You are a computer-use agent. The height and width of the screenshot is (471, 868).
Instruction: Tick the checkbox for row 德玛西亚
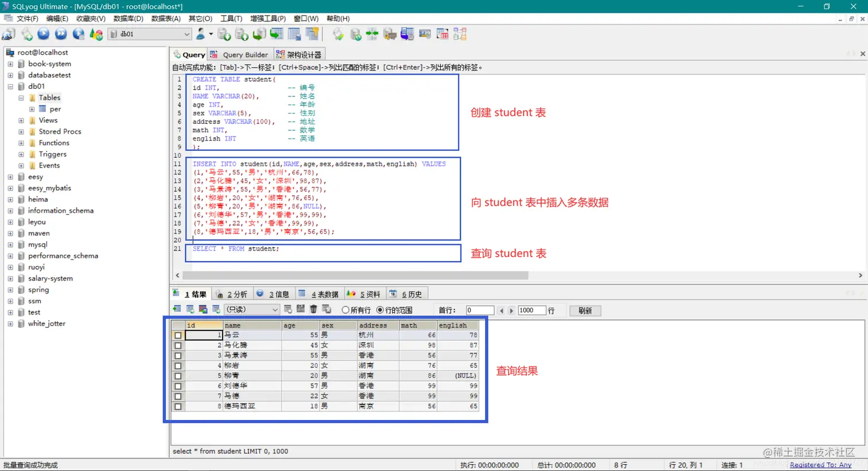(178, 406)
